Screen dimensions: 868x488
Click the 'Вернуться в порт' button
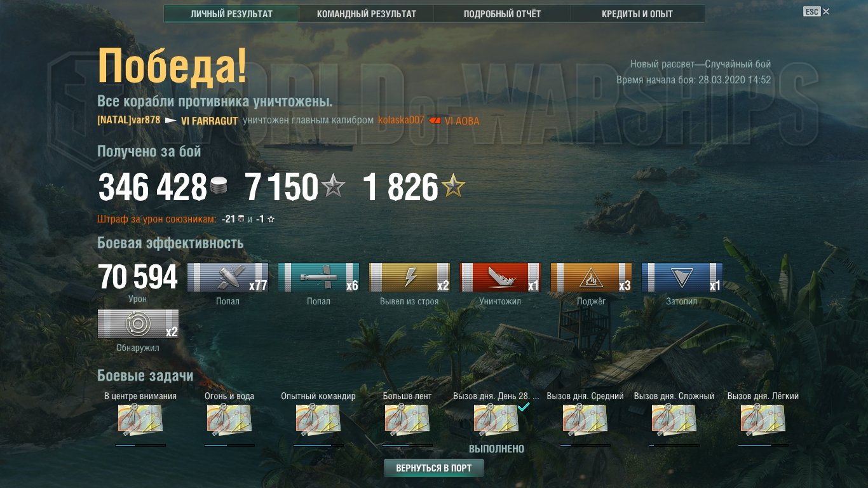pyautogui.click(x=434, y=468)
